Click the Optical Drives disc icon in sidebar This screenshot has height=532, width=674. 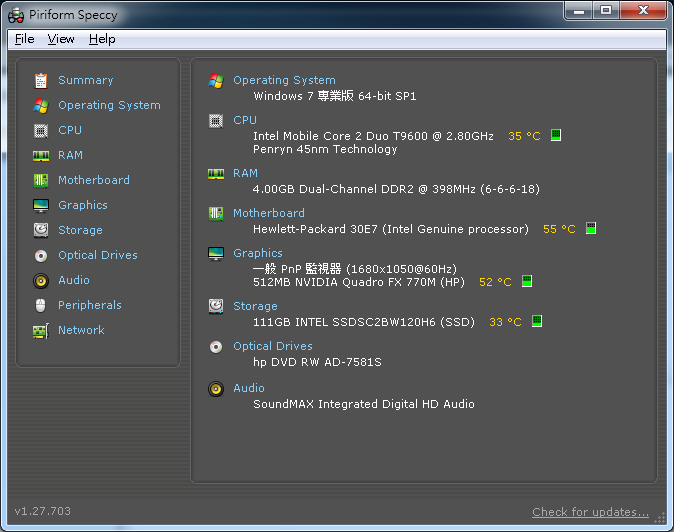41,256
